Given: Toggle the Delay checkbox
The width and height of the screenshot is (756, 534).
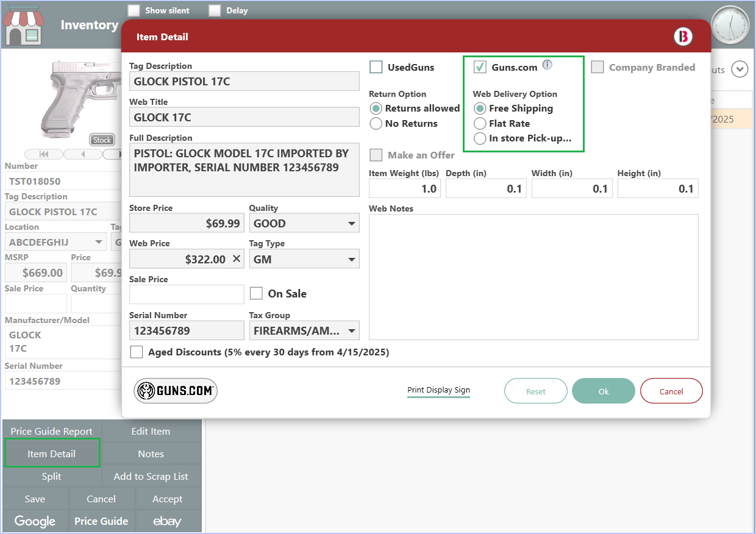Looking at the screenshot, I should click(x=215, y=10).
